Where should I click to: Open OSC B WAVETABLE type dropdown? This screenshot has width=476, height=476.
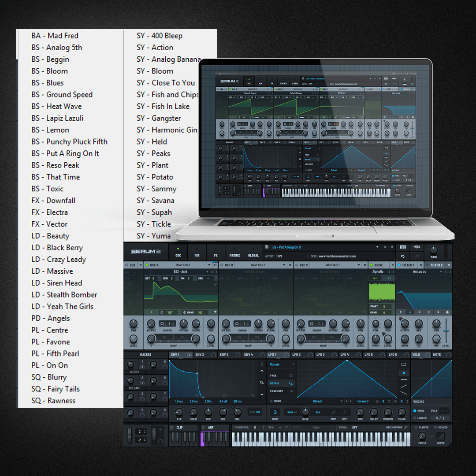(x=284, y=265)
